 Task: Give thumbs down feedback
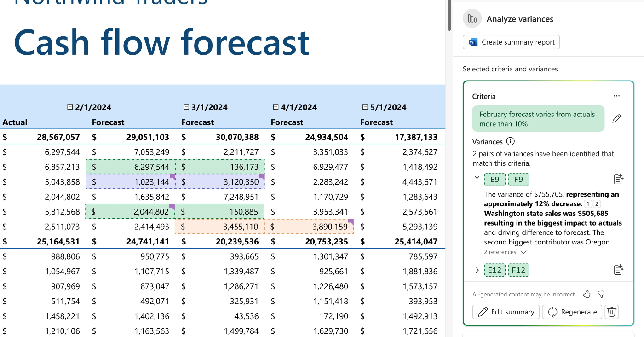[600, 294]
